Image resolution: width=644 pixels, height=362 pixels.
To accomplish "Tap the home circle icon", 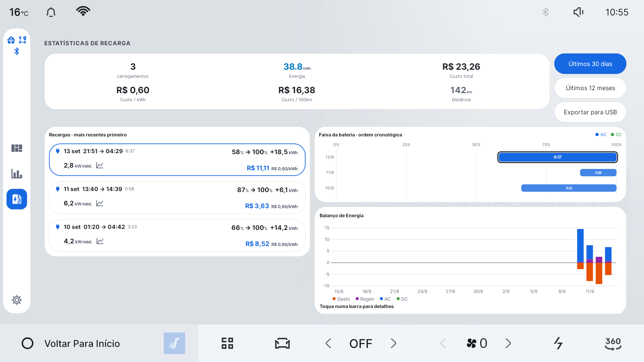I will click(28, 343).
